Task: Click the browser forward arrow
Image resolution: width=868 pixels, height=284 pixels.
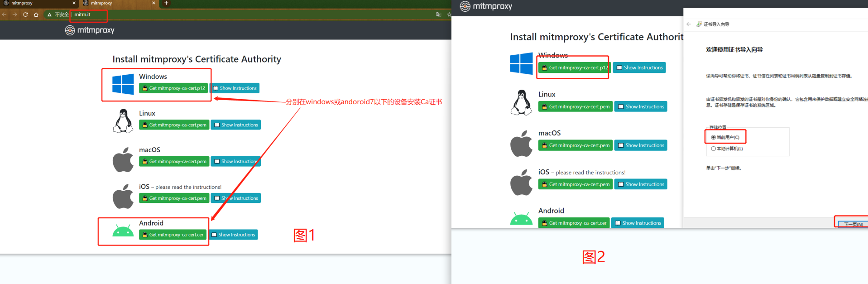Action: 15,14
